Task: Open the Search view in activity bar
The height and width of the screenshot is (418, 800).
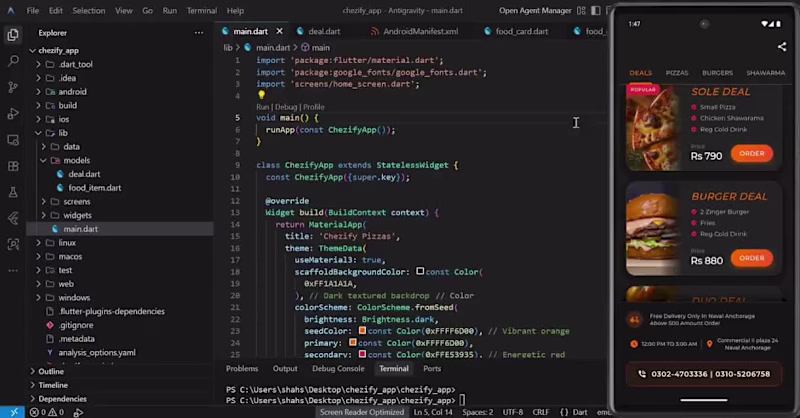Action: (x=13, y=61)
